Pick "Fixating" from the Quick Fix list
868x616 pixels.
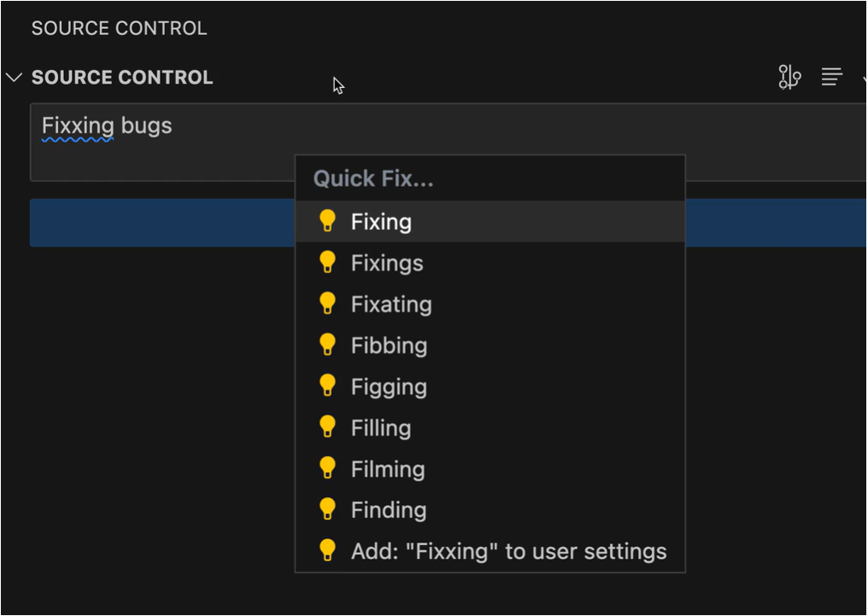(391, 304)
